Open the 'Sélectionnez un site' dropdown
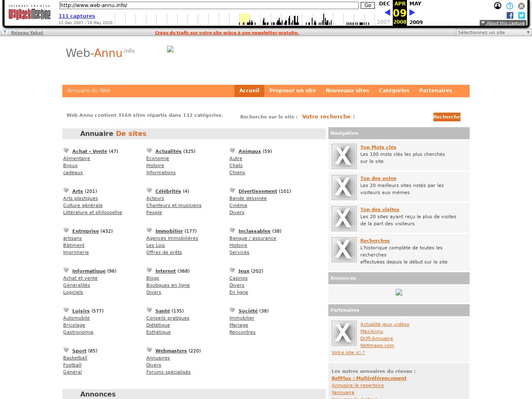The height and width of the screenshot is (399, 532). click(494, 32)
